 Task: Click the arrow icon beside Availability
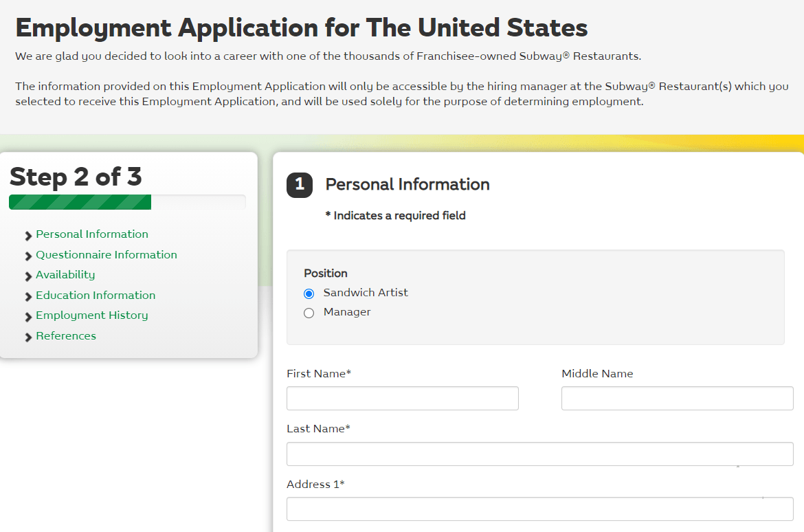[27, 275]
